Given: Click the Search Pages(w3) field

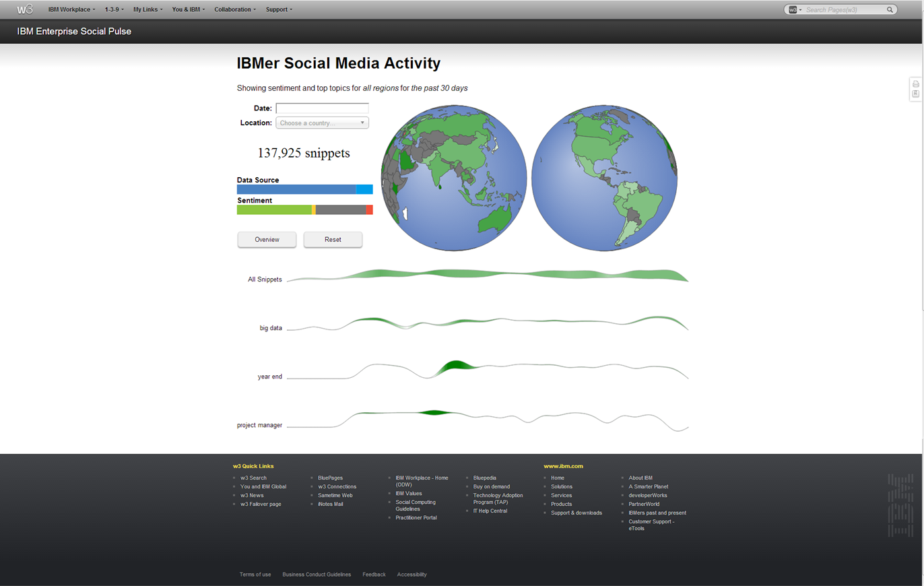Looking at the screenshot, I should pyautogui.click(x=844, y=10).
